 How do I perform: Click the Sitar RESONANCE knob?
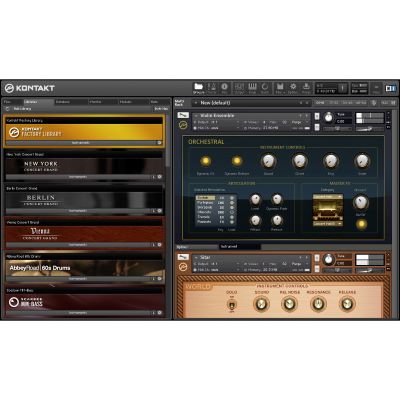(318, 304)
